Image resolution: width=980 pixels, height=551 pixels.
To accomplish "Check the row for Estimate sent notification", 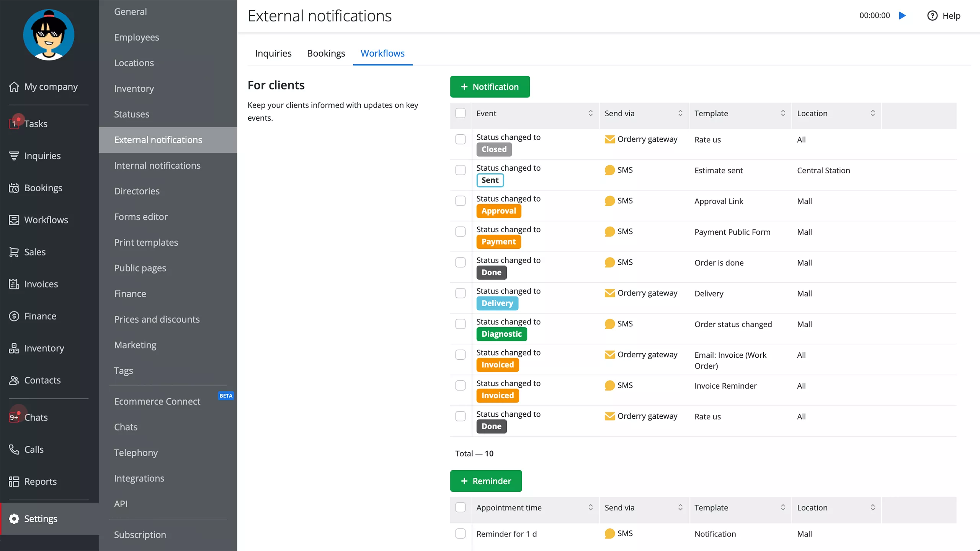I will 461,170.
